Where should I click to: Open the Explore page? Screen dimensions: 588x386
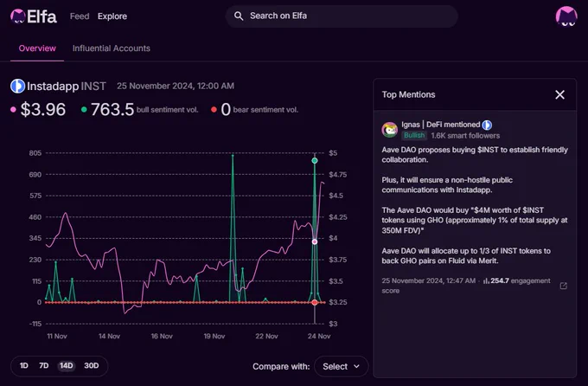[x=112, y=16]
